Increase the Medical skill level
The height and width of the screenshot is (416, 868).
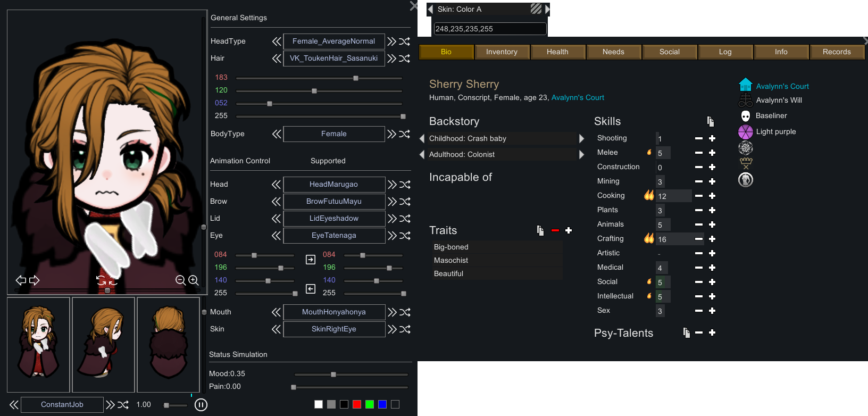[x=712, y=268]
